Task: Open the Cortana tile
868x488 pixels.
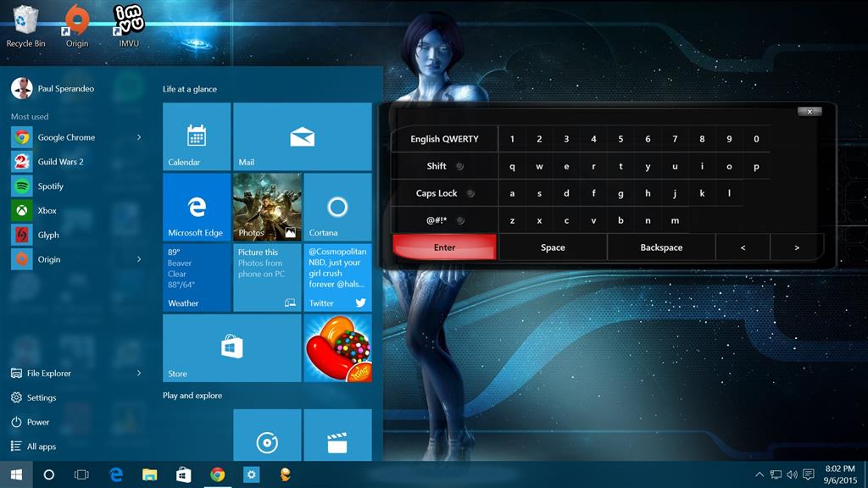Action: 337,207
